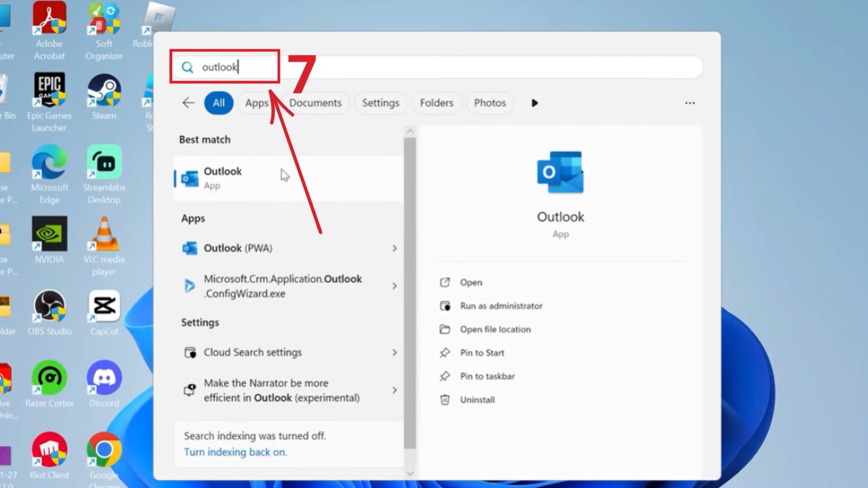Click the search magnifier icon

pos(187,67)
